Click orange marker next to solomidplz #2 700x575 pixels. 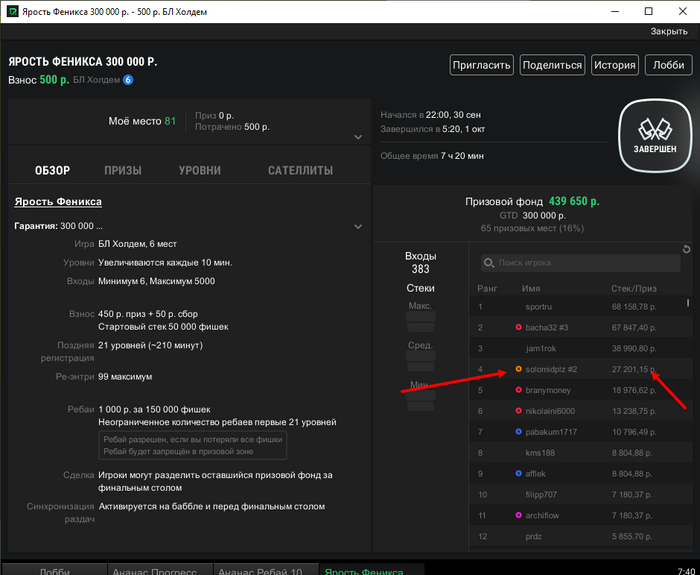(x=518, y=369)
